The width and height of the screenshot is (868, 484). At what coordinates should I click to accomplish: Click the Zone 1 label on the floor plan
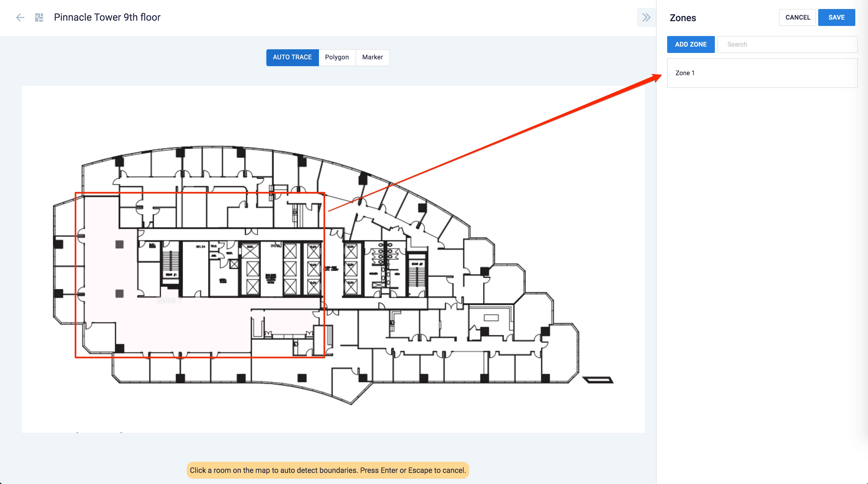pos(169,300)
